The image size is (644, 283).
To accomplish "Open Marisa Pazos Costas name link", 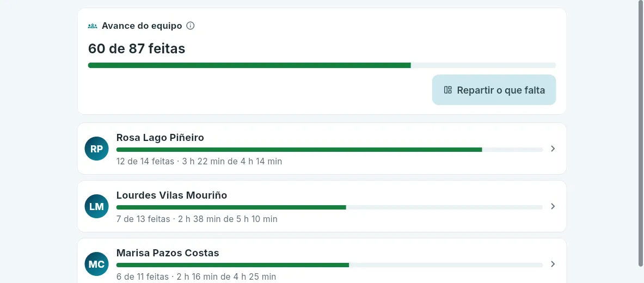I will pyautogui.click(x=168, y=253).
